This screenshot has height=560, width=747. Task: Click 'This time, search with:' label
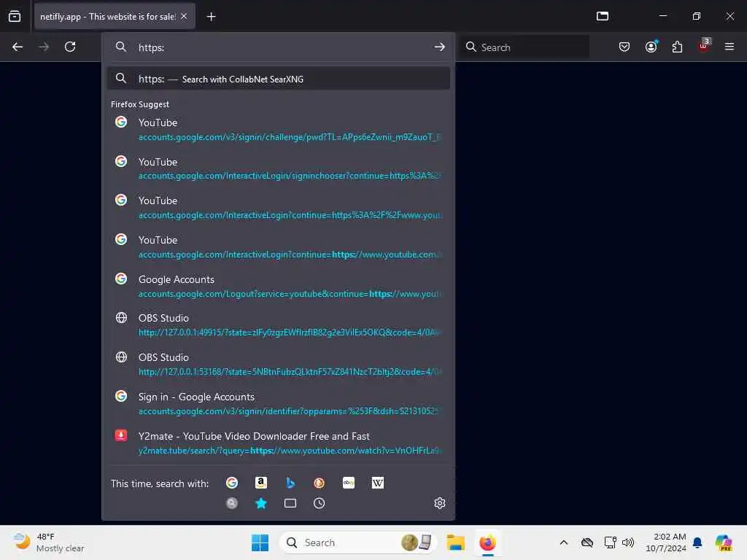(x=160, y=483)
